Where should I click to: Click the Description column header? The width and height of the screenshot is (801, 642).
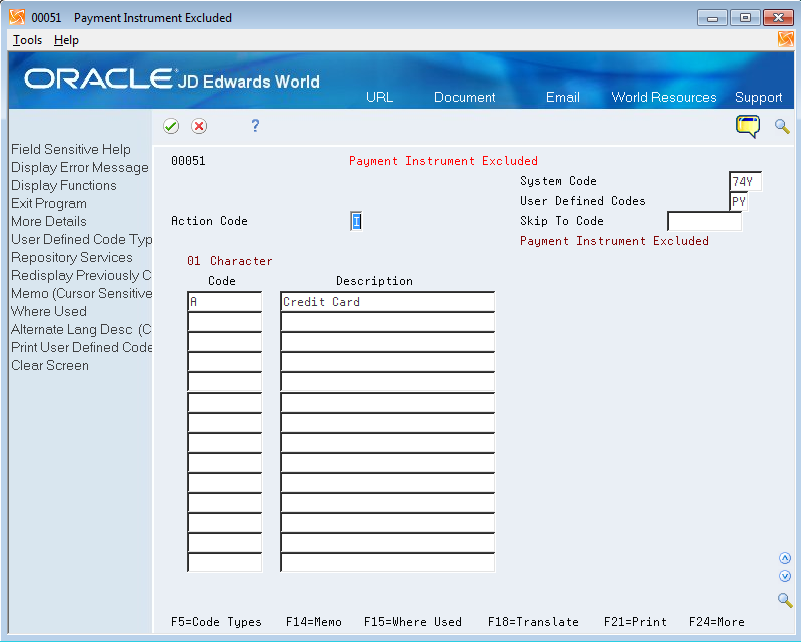point(374,281)
